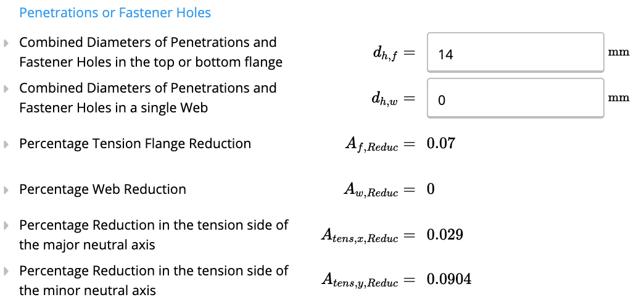This screenshot has width=644, height=305.
Task: Open the Penetrations or Fastener Holes heading link
Action: pyautogui.click(x=115, y=13)
